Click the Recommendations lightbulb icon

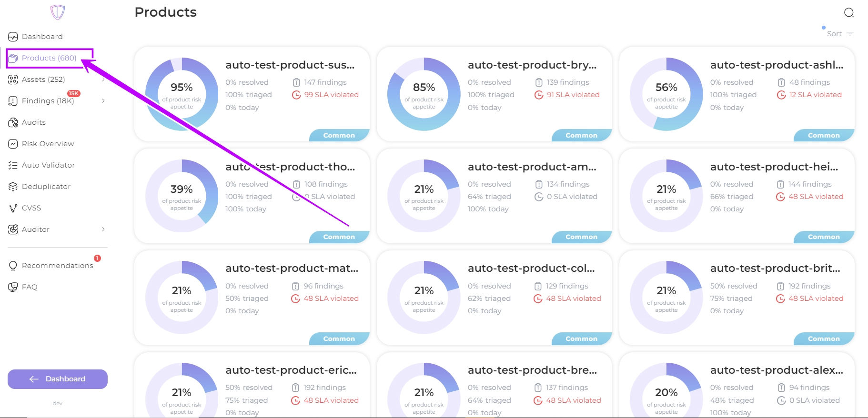coord(13,266)
